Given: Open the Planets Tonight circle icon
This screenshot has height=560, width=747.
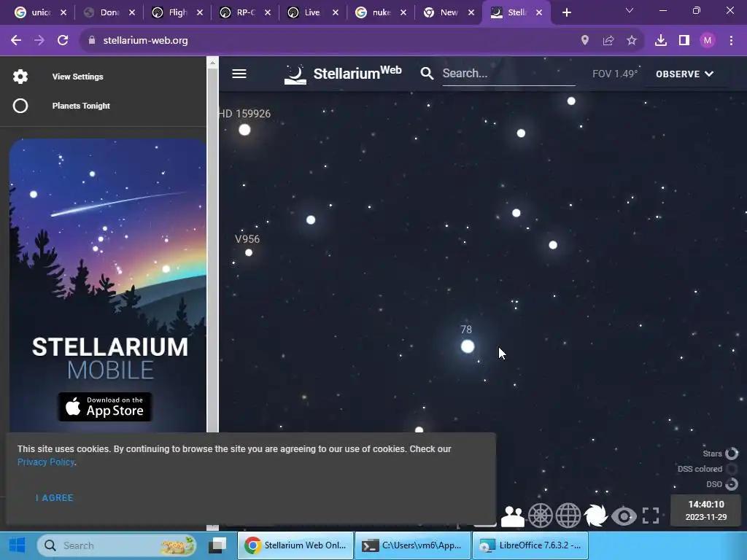Looking at the screenshot, I should coord(20,106).
